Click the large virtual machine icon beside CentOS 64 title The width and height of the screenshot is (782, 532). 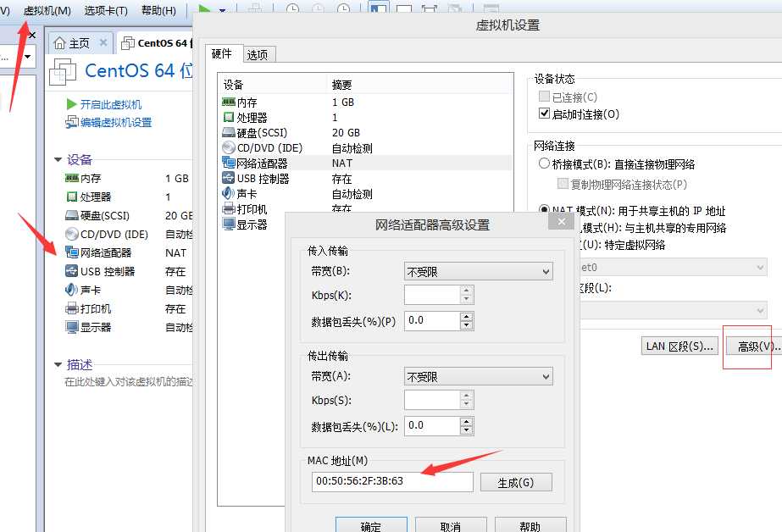tap(63, 72)
